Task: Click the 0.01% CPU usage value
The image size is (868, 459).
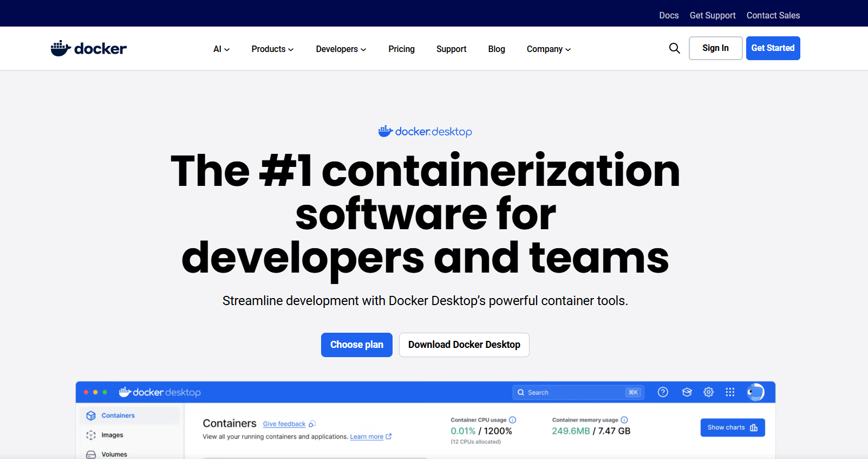Action: 463,431
